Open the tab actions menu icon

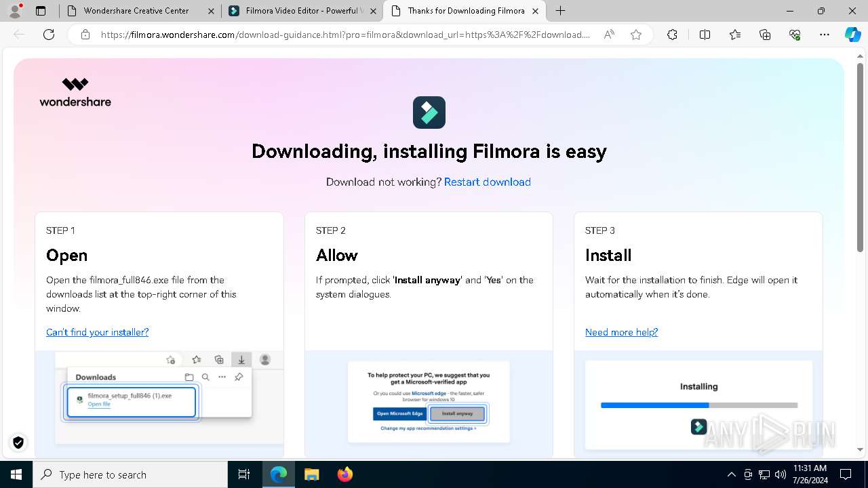(x=41, y=11)
